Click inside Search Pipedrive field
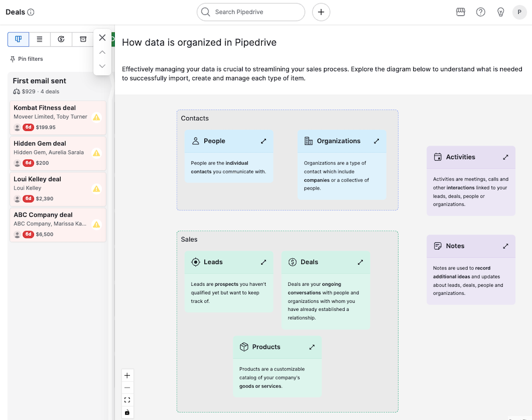Screen dimensions: 532x420 (x=251, y=12)
